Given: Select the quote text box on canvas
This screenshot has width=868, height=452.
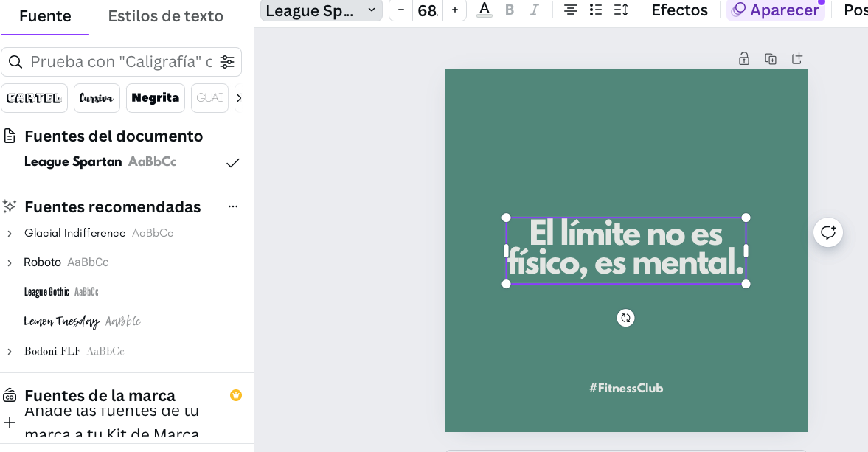Looking at the screenshot, I should click(626, 251).
